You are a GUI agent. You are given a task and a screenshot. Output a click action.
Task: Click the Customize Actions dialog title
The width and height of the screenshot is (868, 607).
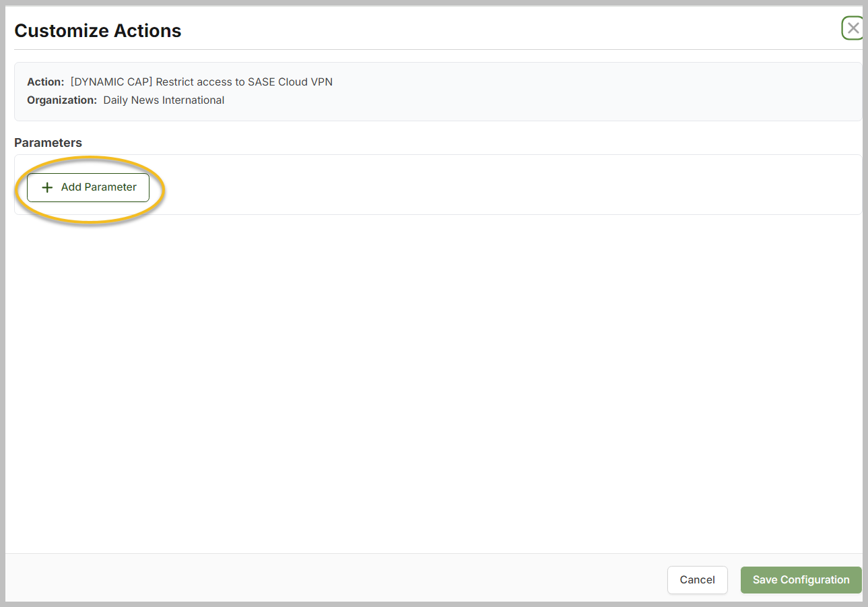(98, 31)
